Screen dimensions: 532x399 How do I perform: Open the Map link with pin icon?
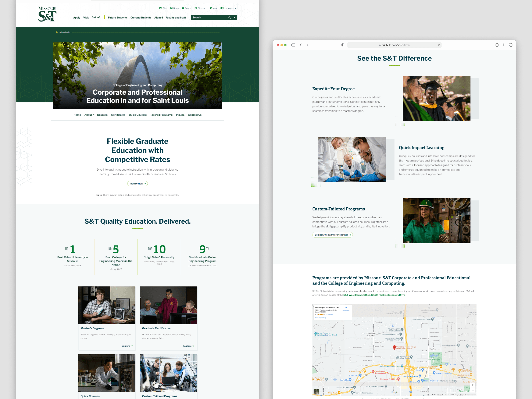(x=213, y=8)
